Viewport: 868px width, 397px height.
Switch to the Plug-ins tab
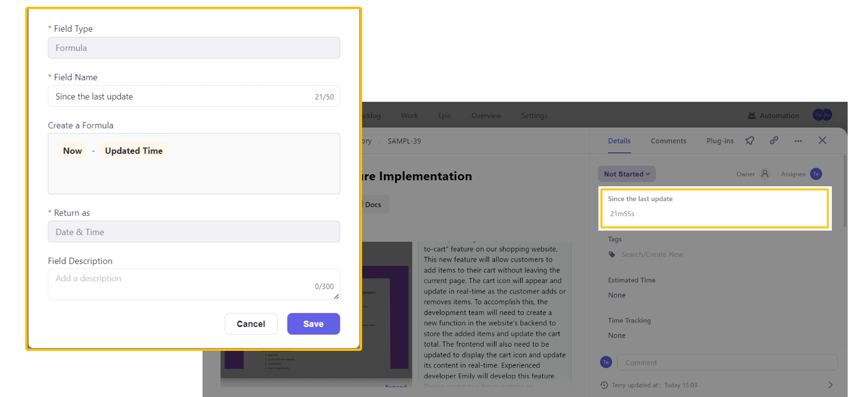(x=720, y=141)
